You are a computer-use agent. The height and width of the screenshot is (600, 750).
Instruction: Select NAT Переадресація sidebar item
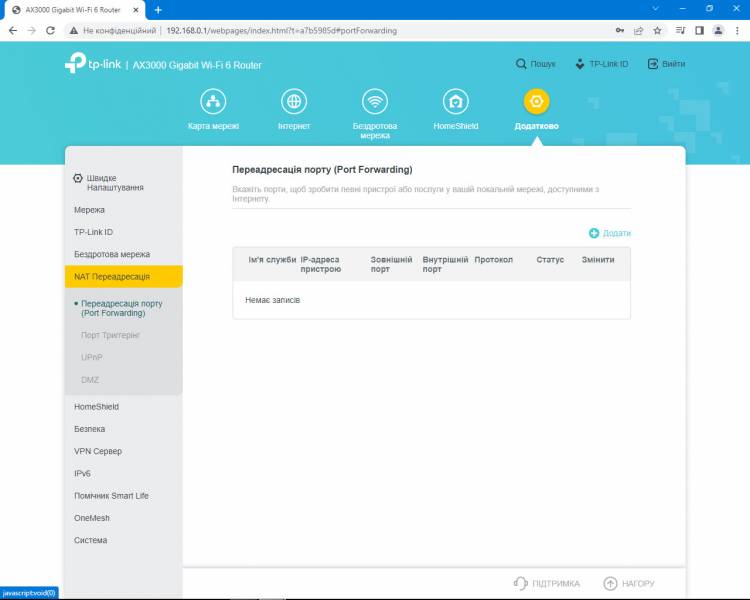pyautogui.click(x=123, y=277)
